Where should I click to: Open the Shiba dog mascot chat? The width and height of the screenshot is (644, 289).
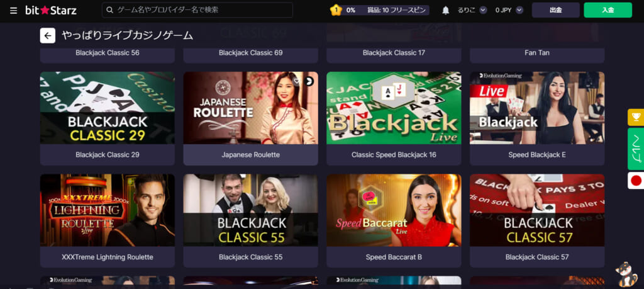click(x=626, y=274)
